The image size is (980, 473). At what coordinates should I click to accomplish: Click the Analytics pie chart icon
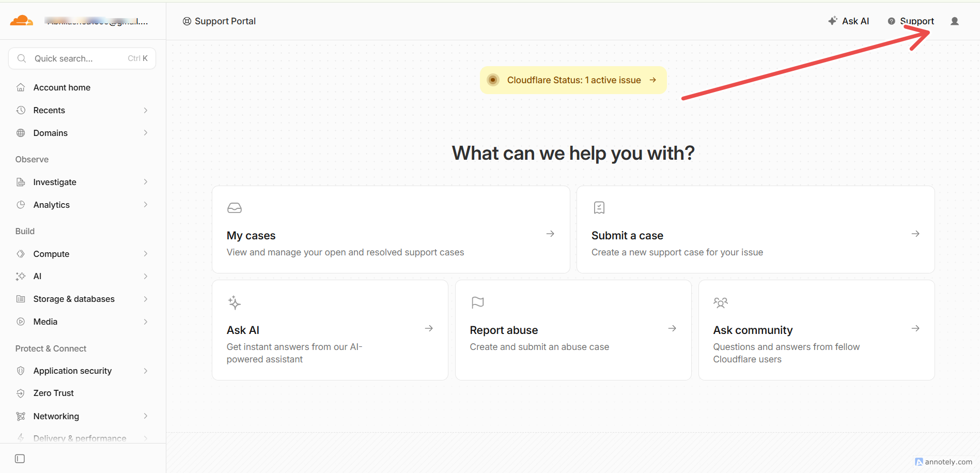pyautogui.click(x=21, y=205)
